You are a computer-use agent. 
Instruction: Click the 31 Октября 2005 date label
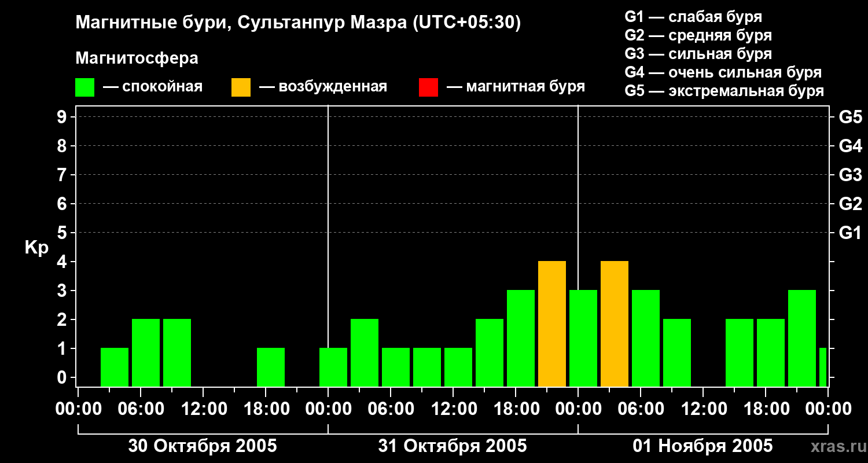(x=453, y=446)
